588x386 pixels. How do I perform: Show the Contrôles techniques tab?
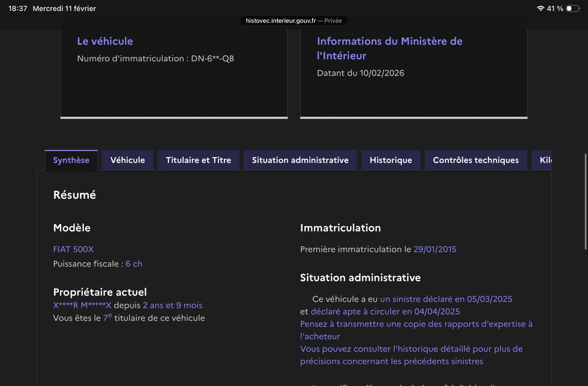475,160
